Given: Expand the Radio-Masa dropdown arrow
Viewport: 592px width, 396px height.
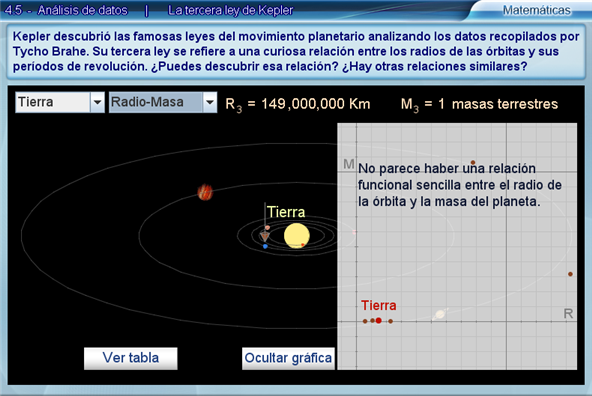Looking at the screenshot, I should (210, 102).
